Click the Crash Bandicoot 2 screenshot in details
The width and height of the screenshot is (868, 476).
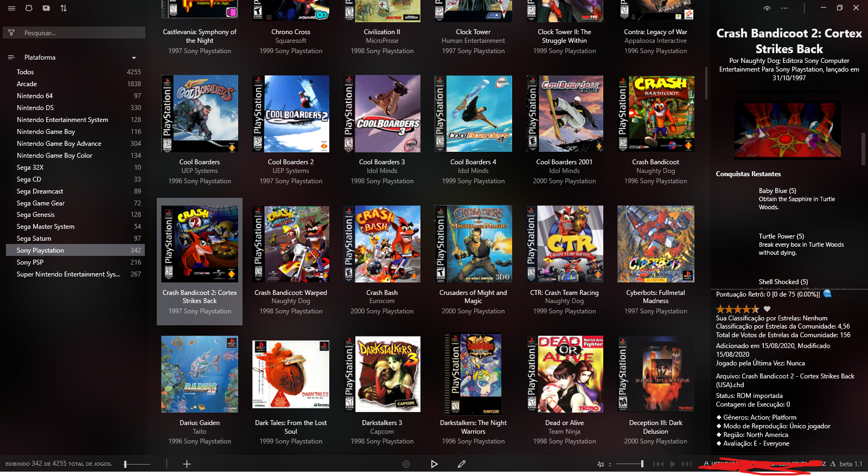788,130
